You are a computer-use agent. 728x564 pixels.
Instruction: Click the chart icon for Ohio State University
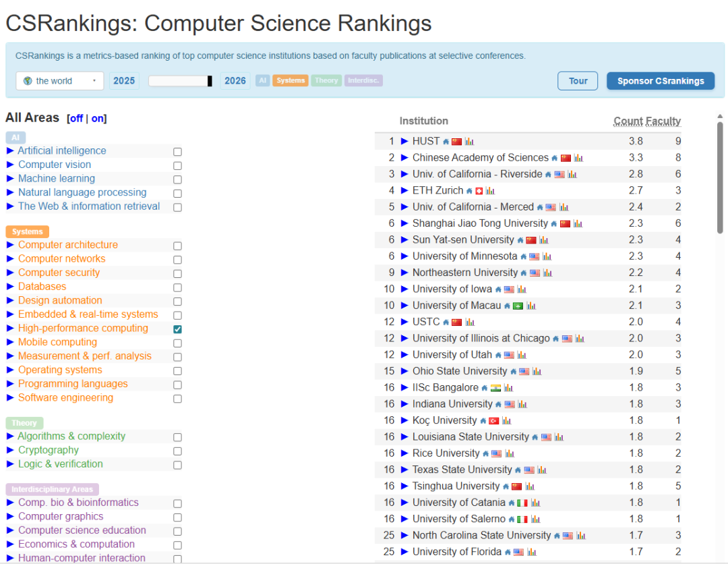[537, 371]
